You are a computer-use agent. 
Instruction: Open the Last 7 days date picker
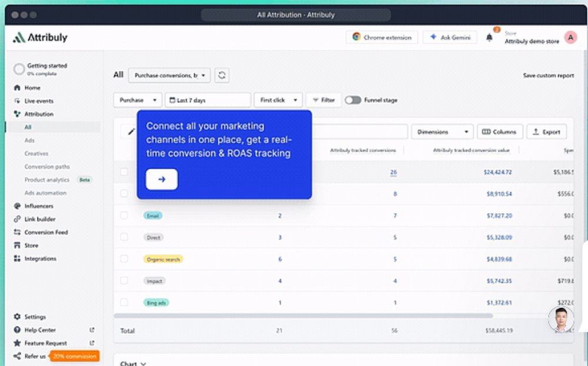coord(208,100)
